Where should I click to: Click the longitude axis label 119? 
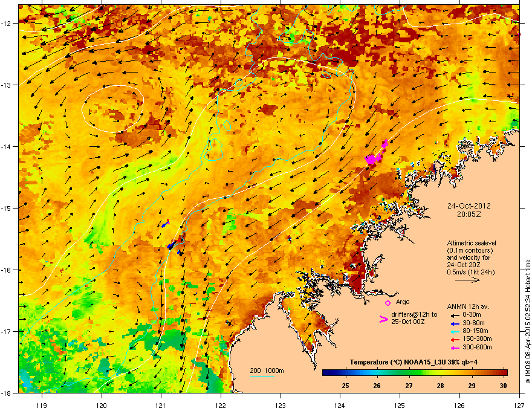point(42,406)
